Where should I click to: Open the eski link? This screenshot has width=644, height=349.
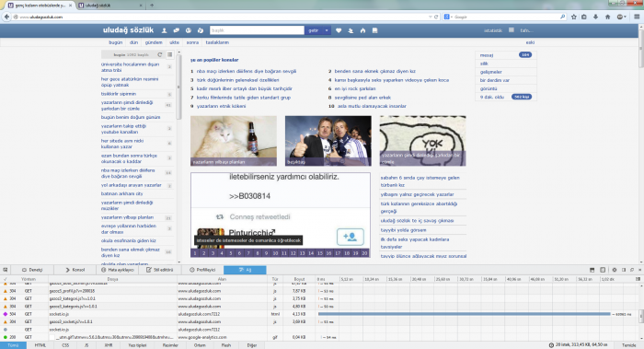point(530,42)
